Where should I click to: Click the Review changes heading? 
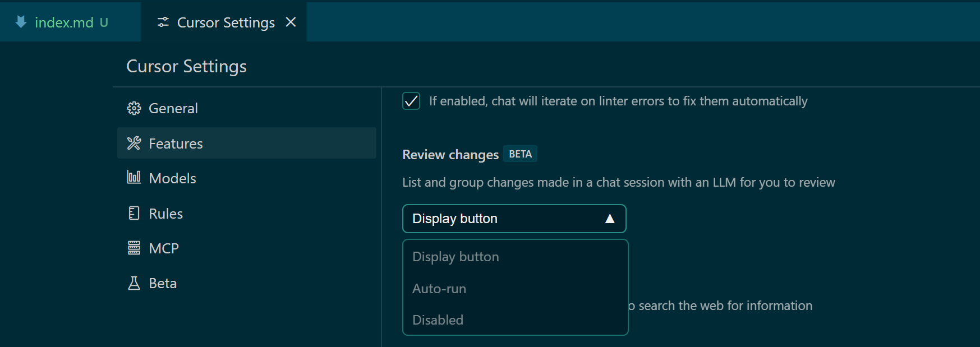(x=450, y=155)
